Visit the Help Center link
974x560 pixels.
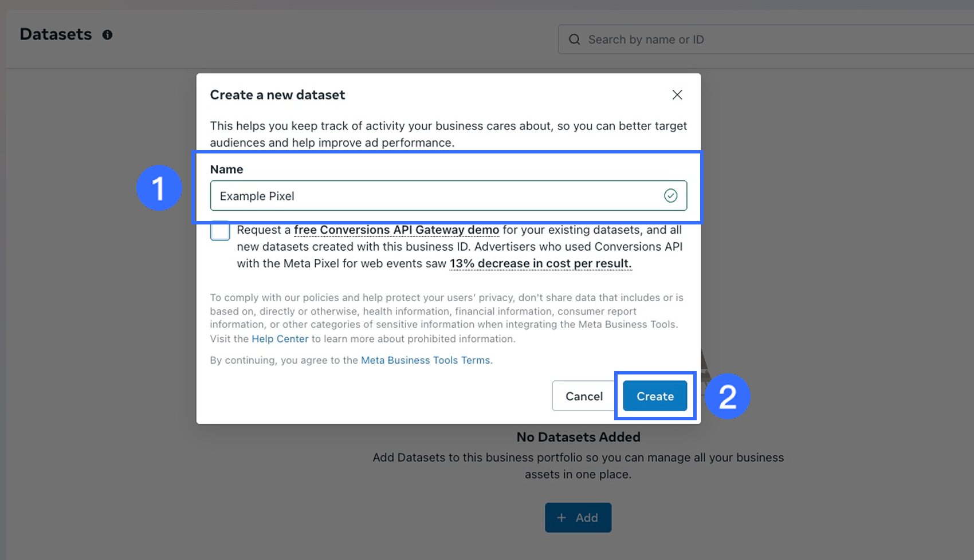280,339
